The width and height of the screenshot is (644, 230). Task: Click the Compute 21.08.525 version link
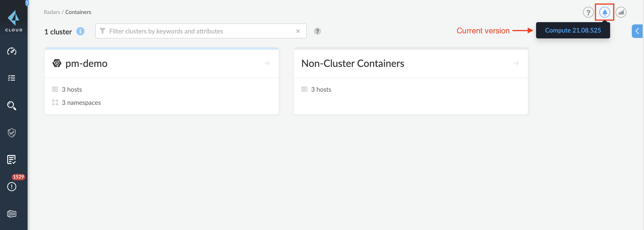coord(573,30)
